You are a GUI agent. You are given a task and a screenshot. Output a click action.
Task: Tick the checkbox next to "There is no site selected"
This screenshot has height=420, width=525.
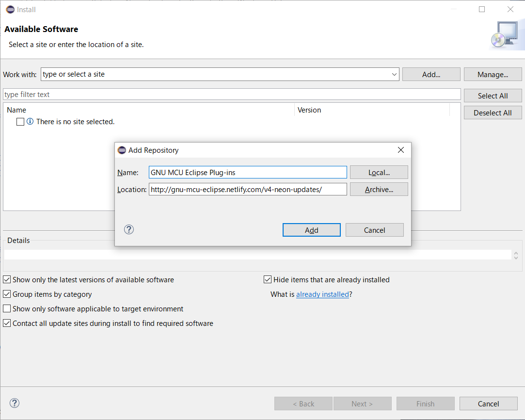pos(20,121)
